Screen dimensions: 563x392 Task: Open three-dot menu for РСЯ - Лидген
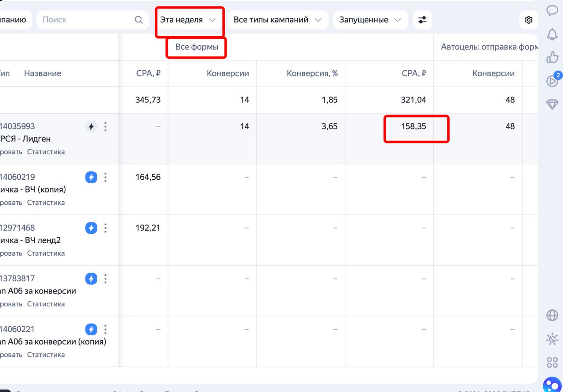coord(105,127)
